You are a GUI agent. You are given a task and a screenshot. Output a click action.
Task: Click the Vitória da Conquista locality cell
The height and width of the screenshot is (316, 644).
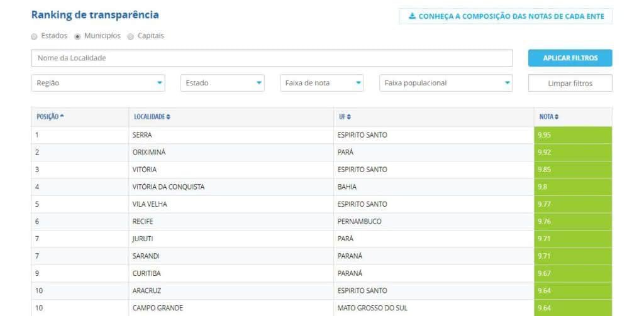click(169, 187)
